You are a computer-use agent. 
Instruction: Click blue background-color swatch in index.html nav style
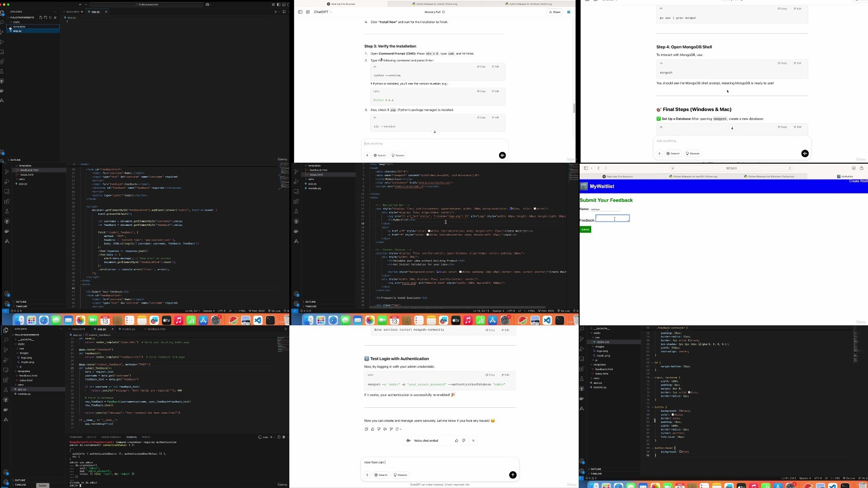coord(511,209)
